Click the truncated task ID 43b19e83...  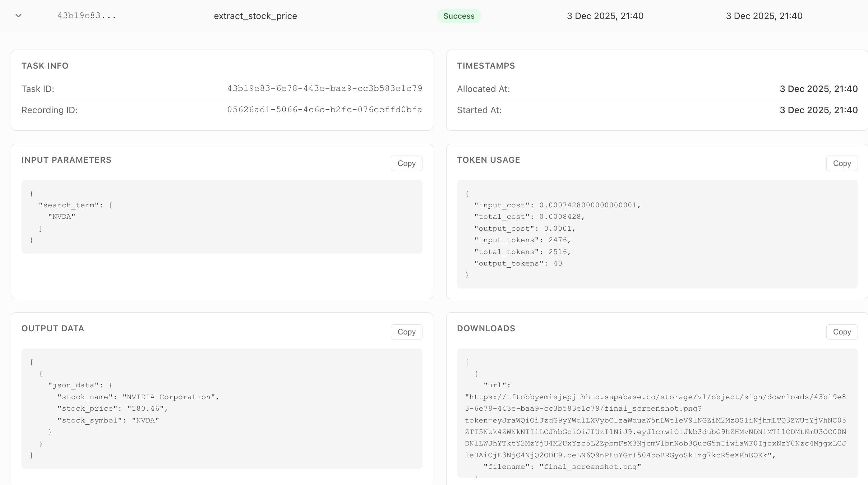(87, 15)
